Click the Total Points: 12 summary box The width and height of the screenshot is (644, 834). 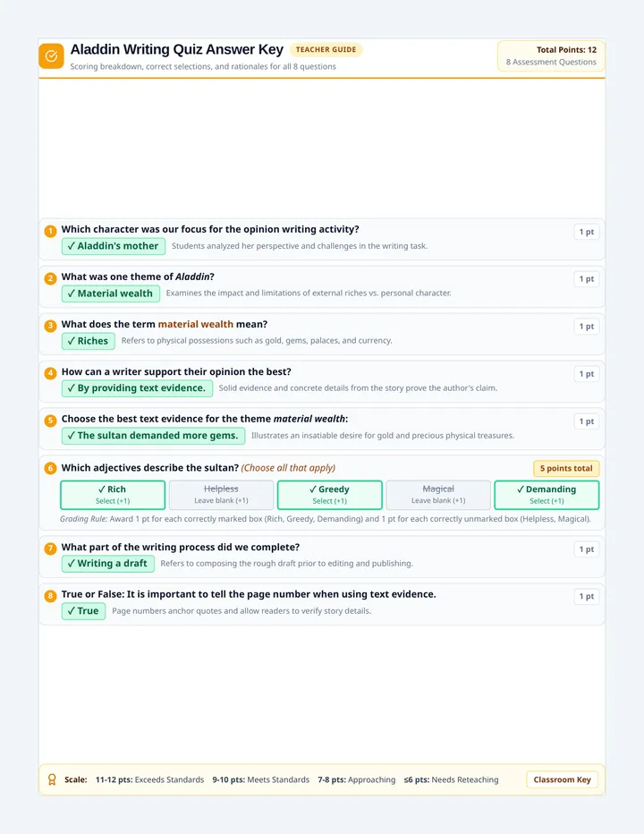click(551, 55)
